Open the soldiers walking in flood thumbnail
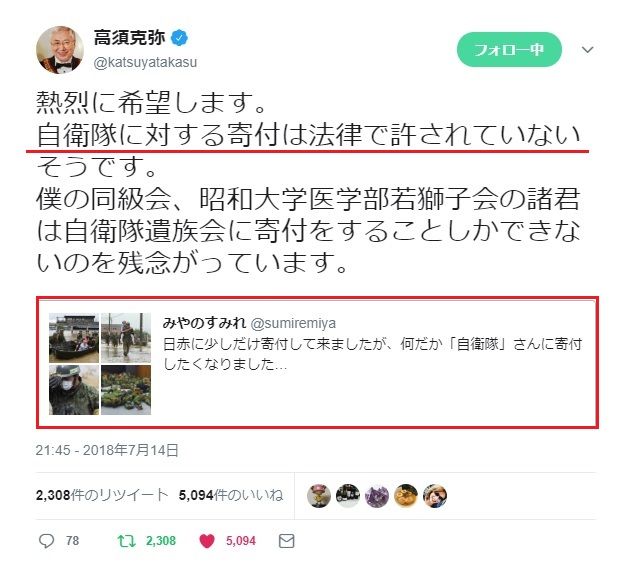 coord(126,338)
